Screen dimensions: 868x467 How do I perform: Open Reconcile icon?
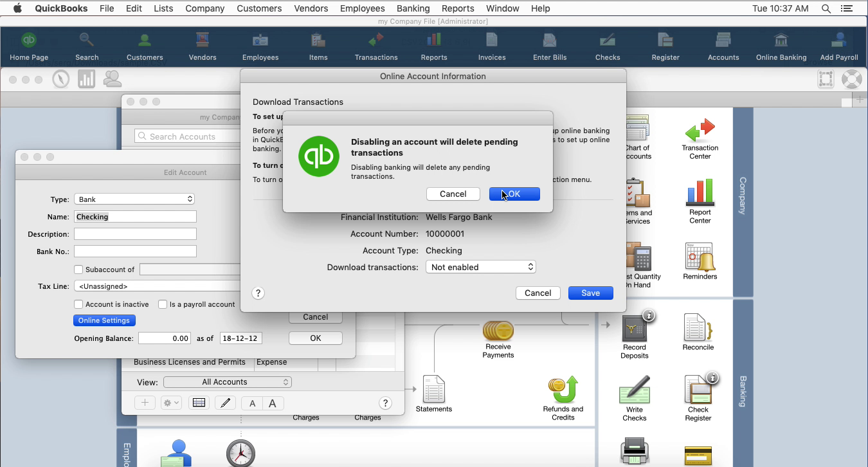click(698, 332)
